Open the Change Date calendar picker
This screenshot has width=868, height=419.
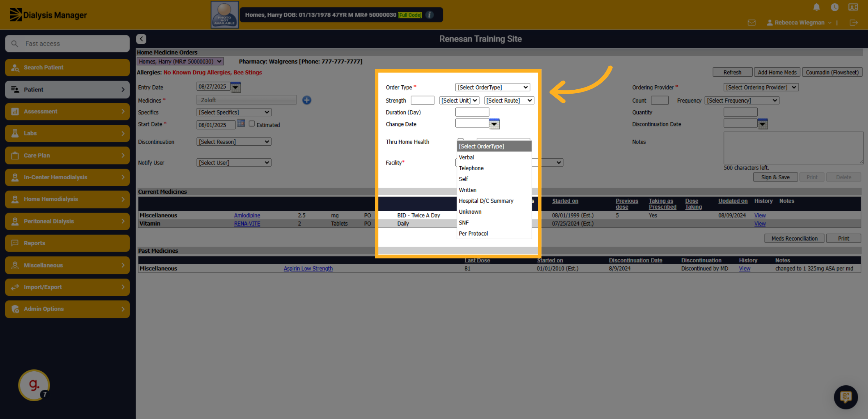click(x=494, y=124)
